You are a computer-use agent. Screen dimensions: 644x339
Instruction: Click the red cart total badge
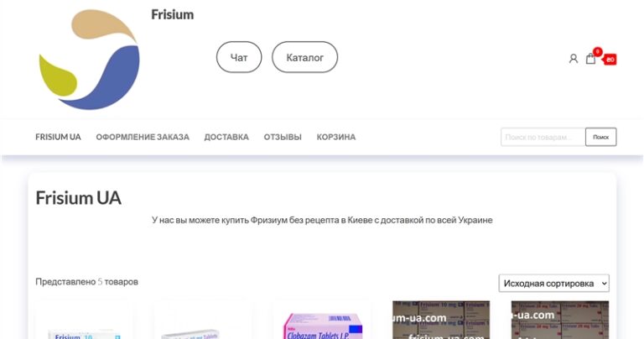point(610,60)
